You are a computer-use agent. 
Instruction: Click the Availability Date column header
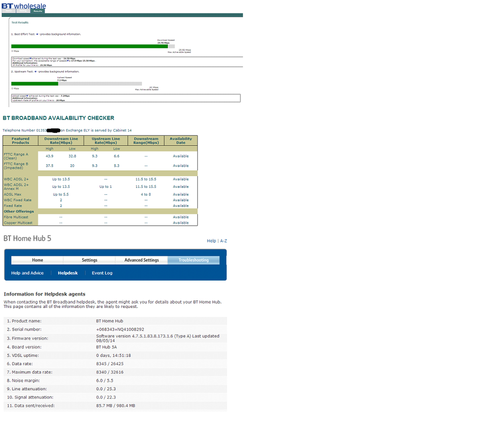click(x=181, y=141)
